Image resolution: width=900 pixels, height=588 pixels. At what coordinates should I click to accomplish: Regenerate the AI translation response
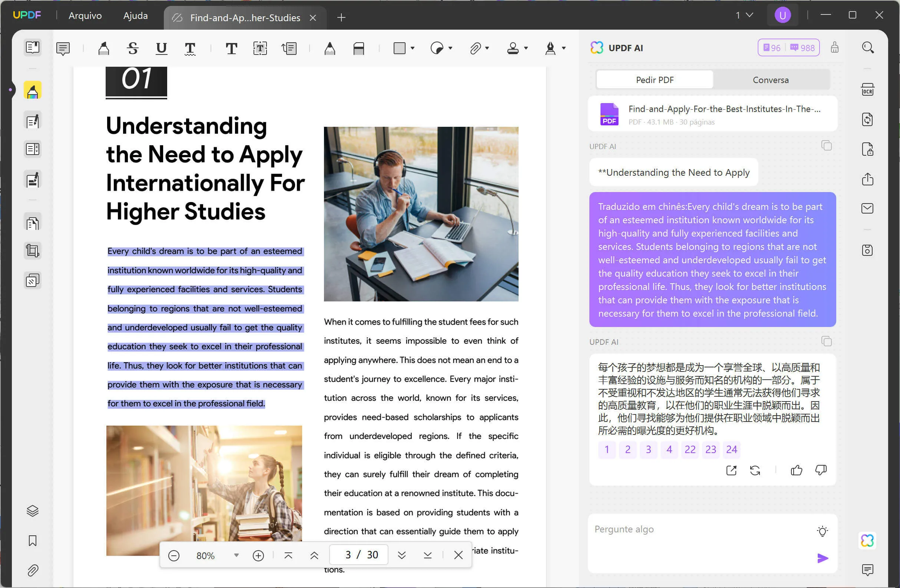[755, 470]
